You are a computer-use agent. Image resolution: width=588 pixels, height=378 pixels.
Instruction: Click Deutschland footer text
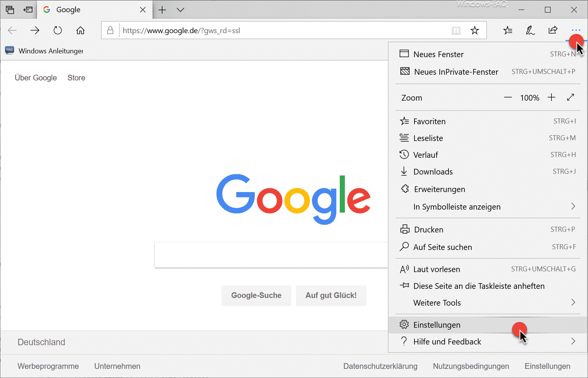(41, 342)
